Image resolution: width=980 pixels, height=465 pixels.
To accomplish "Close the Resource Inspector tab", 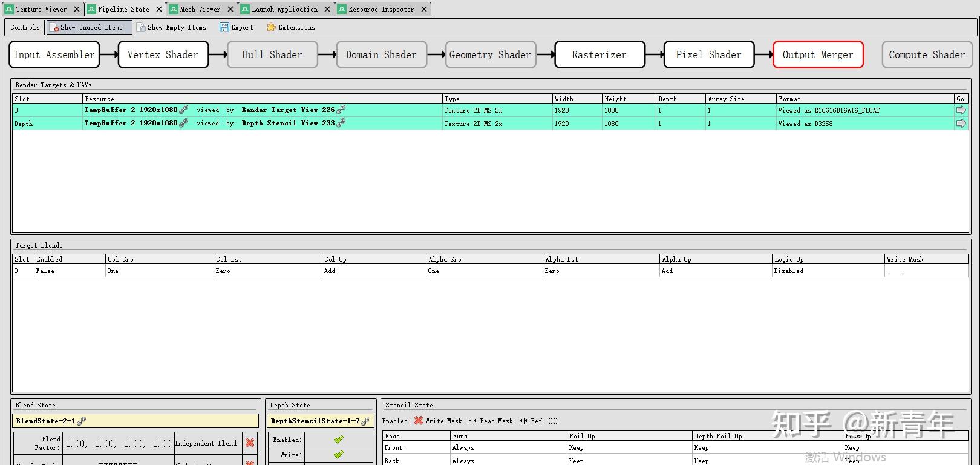I will (x=424, y=9).
